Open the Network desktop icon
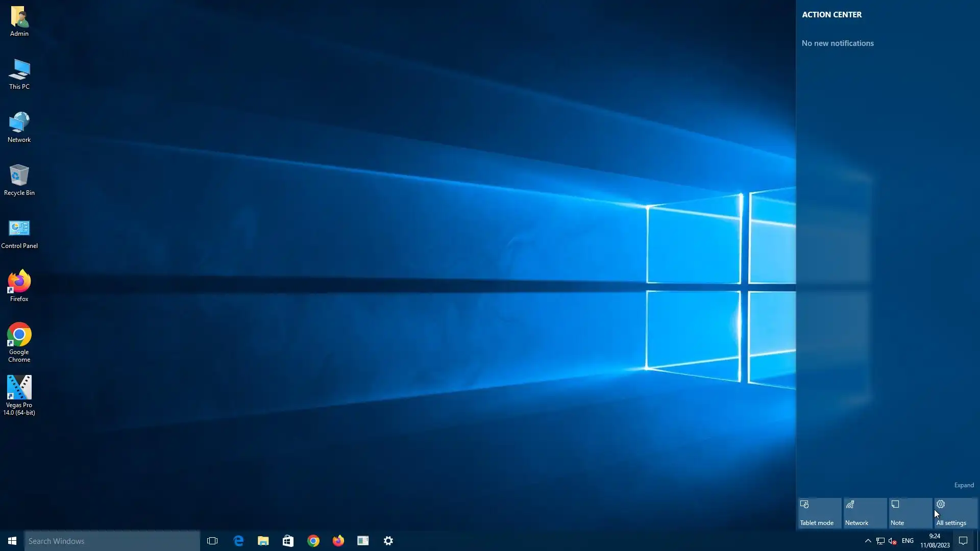 [x=19, y=123]
